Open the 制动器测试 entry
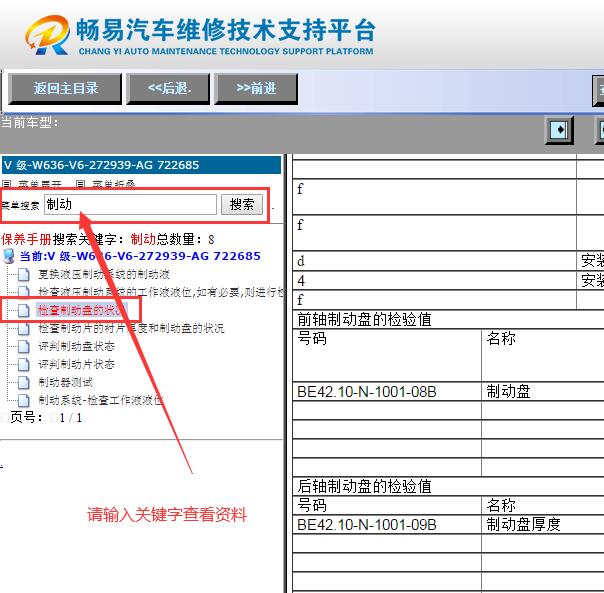 [65, 382]
